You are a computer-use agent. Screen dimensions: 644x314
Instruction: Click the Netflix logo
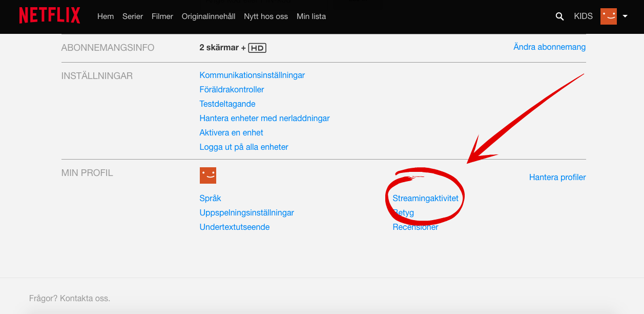point(50,16)
